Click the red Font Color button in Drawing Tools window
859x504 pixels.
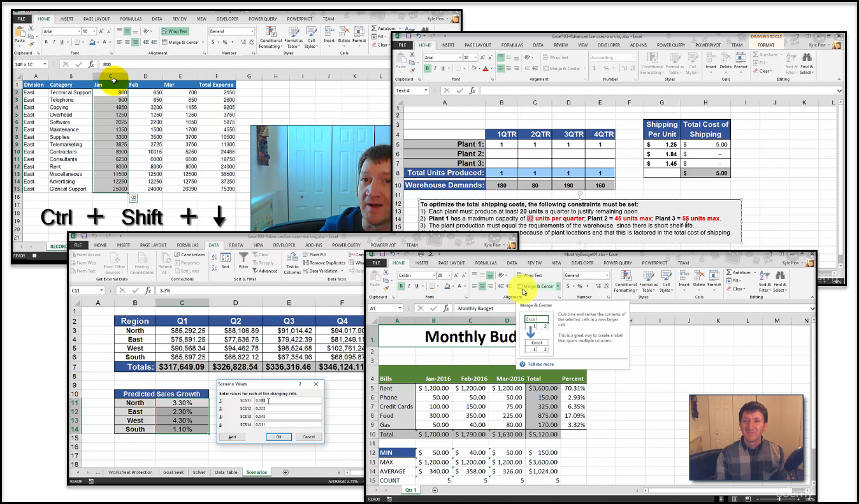point(486,68)
